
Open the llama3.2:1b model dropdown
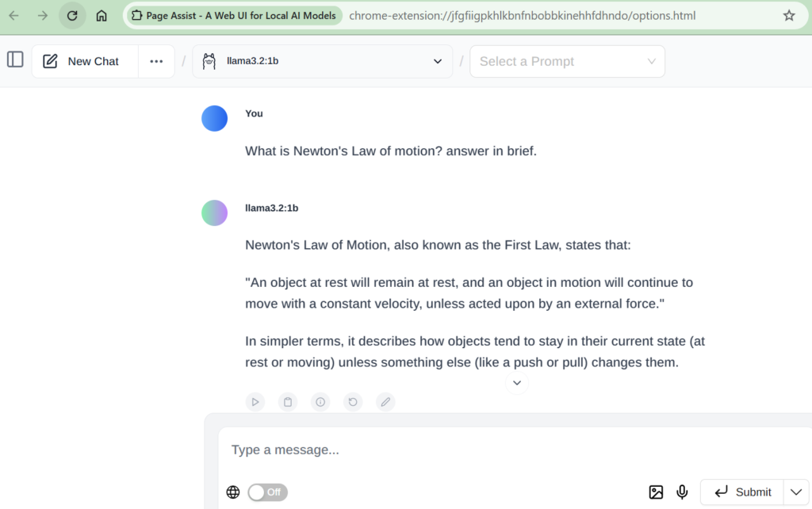point(322,62)
